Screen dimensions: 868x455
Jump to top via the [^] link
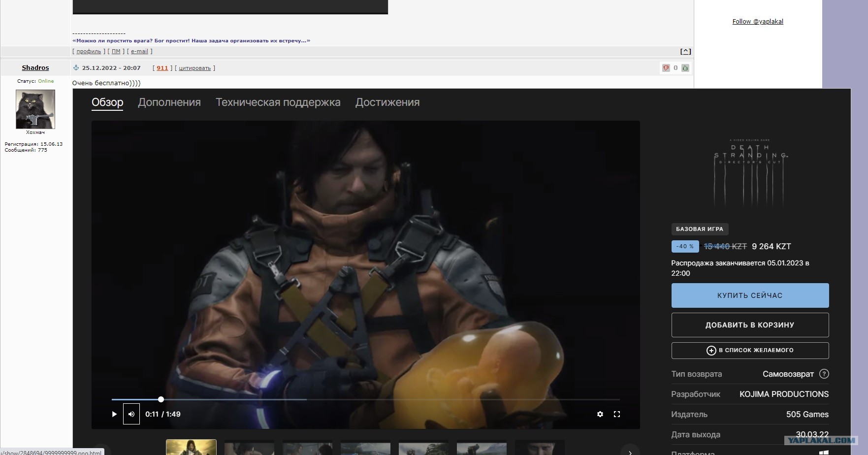[x=685, y=51]
